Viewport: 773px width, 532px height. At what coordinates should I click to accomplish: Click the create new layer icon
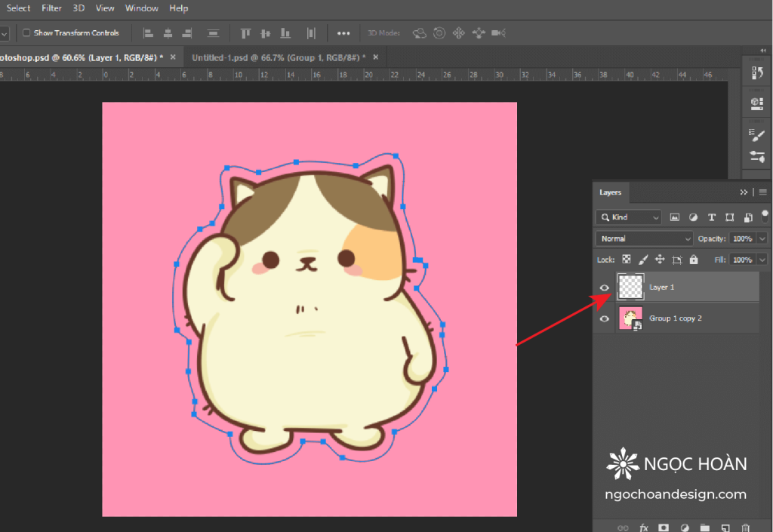coord(725,528)
